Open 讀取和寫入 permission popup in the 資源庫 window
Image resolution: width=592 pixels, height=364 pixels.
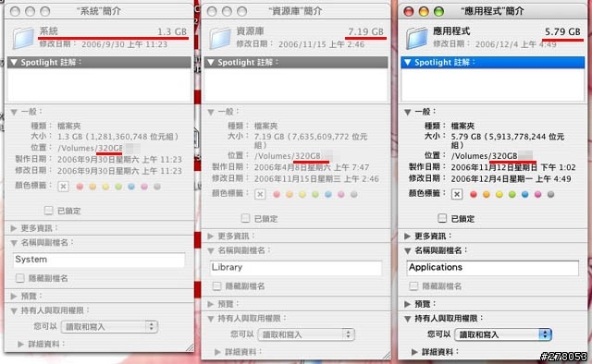click(306, 334)
